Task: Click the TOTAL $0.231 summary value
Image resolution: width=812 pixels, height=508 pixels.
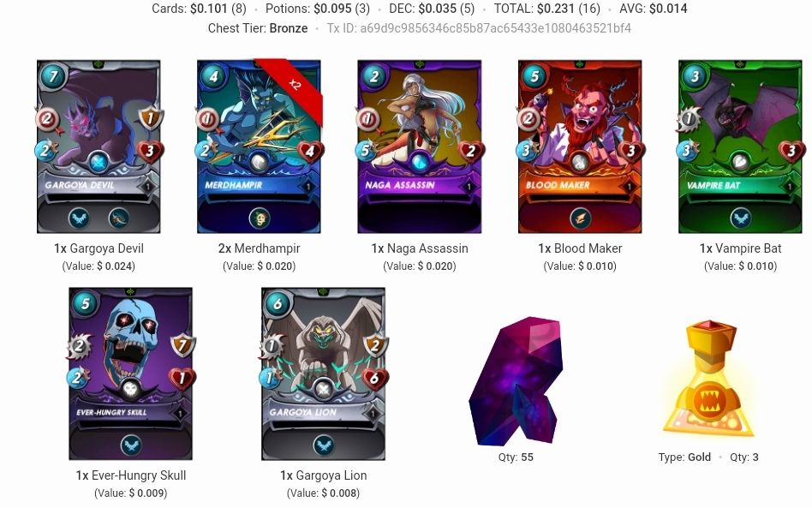Action: 547,9
